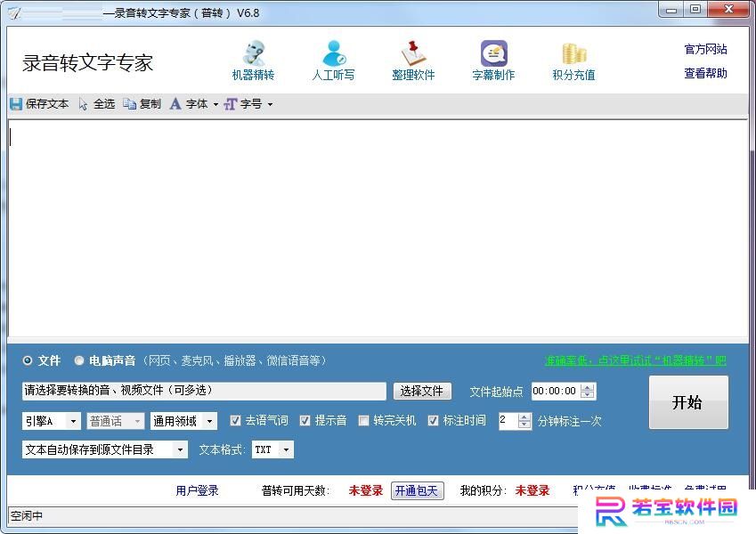The width and height of the screenshot is (756, 534).
Task: Click the minutes interval value field
Action: (x=508, y=421)
